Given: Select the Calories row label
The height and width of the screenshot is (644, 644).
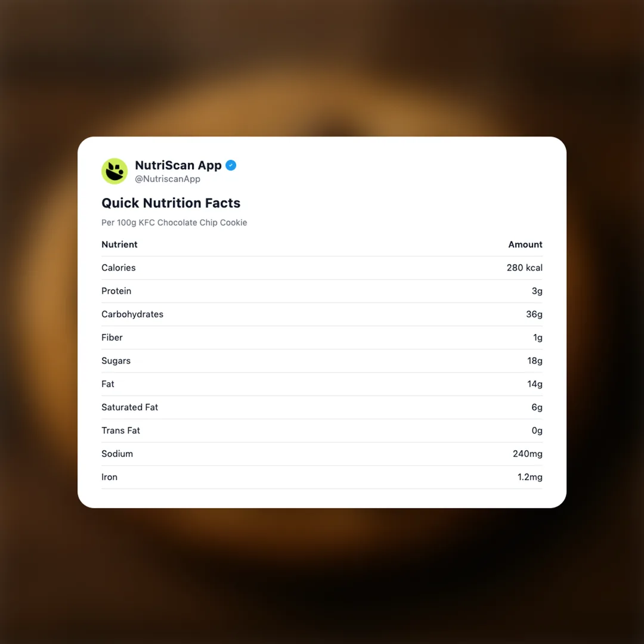Looking at the screenshot, I should (x=119, y=268).
